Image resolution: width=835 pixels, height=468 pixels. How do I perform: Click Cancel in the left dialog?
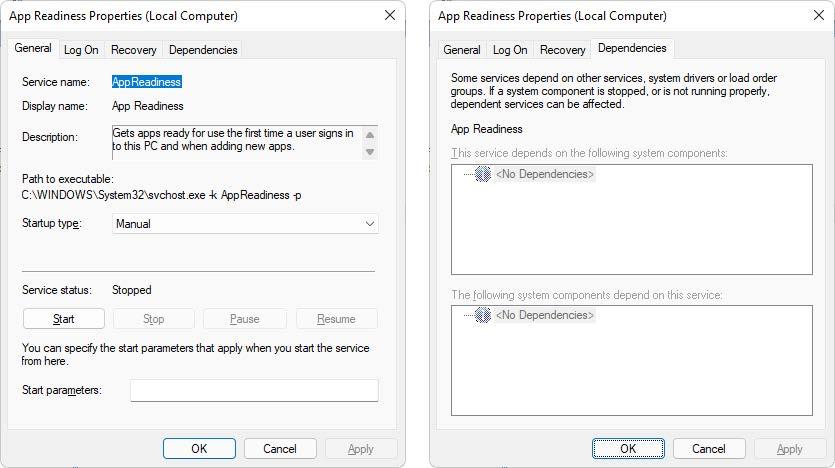point(280,449)
